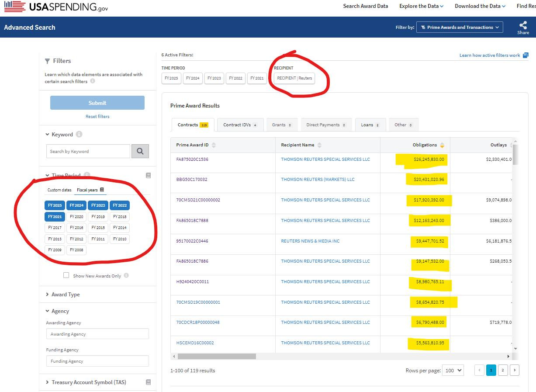Viewport: 536px width, 392px height.
Task: Open the Share icon
Action: (x=523, y=28)
